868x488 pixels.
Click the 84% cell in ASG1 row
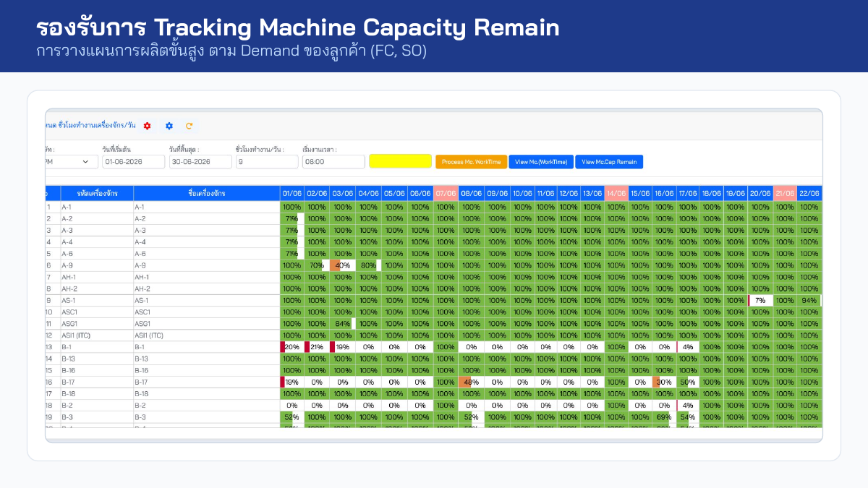[343, 324]
